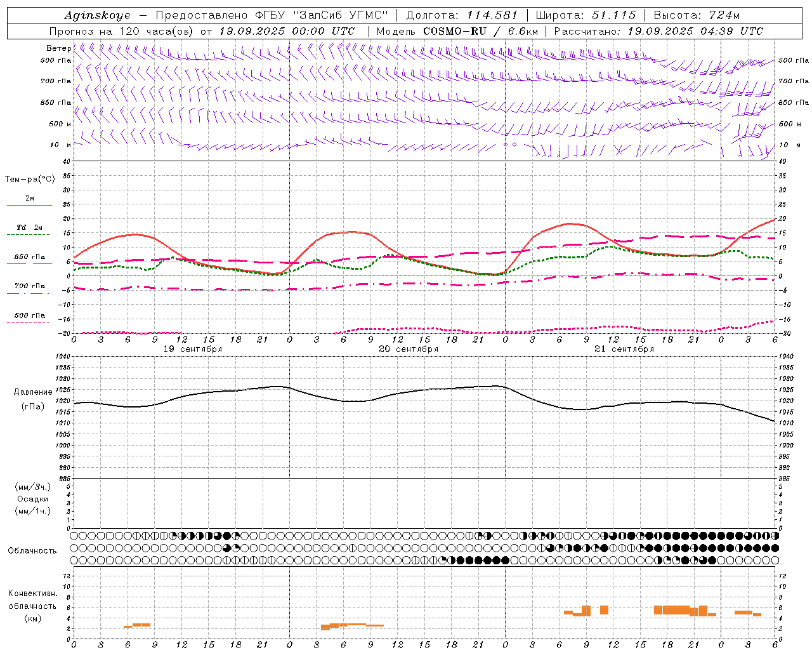Select the "20 сентября" date label
The height and width of the screenshot is (650, 812).
click(409, 349)
